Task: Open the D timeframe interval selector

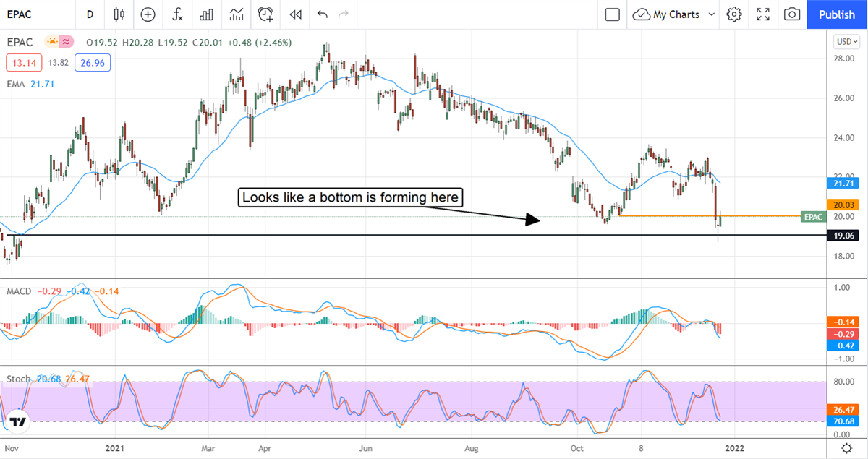Action: coord(90,14)
